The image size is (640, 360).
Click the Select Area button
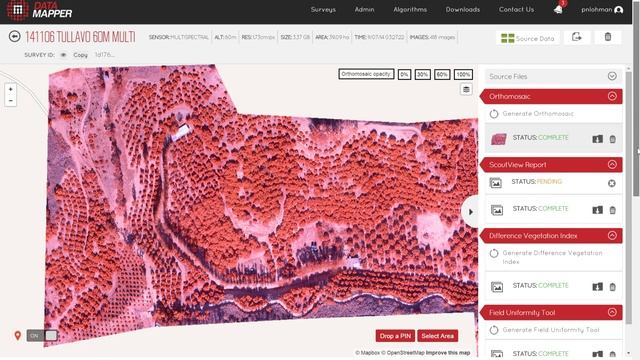pos(438,336)
